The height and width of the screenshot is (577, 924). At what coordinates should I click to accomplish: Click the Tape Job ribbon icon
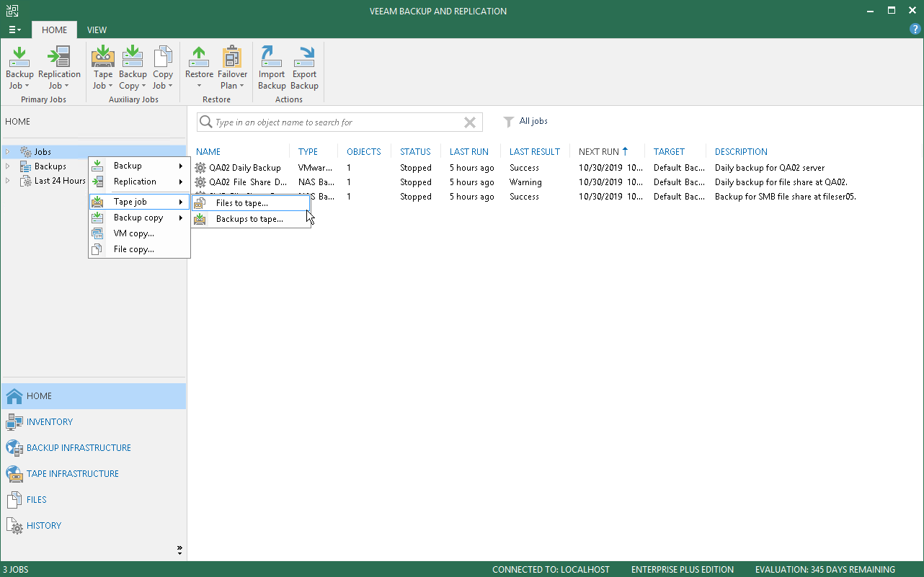pos(103,67)
